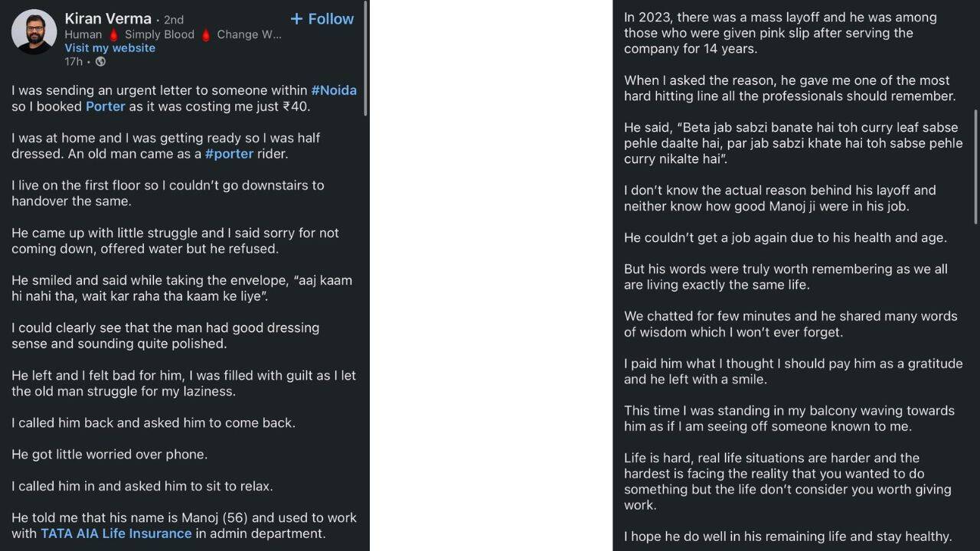
Task: Open Kiran Verma's profile photo
Action: coord(34,32)
